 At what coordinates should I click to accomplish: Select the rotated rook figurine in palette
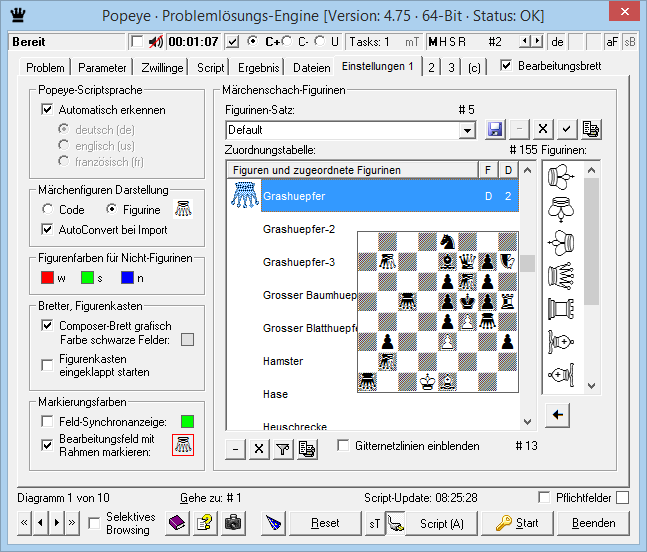(x=561, y=309)
